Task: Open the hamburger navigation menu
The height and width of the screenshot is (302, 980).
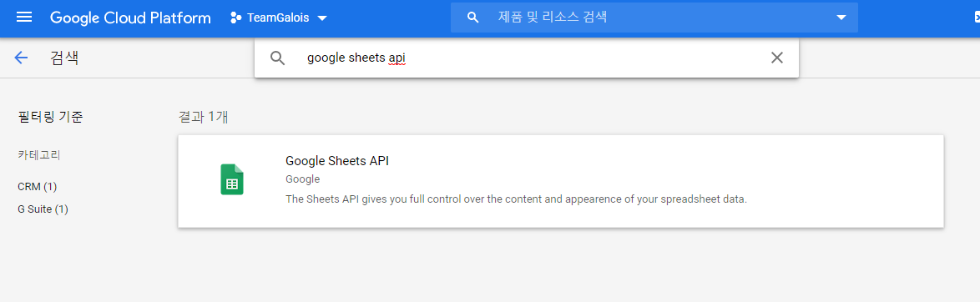Action: [23, 18]
